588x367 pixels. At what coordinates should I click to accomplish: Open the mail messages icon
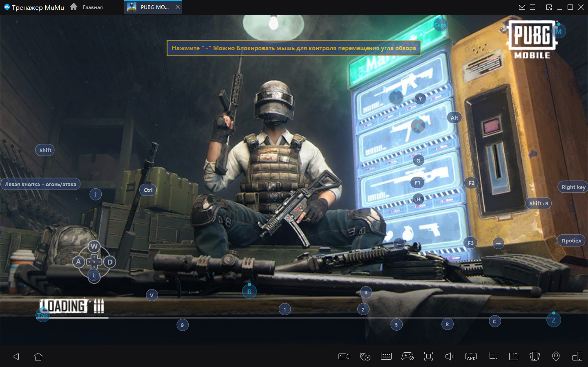[522, 7]
